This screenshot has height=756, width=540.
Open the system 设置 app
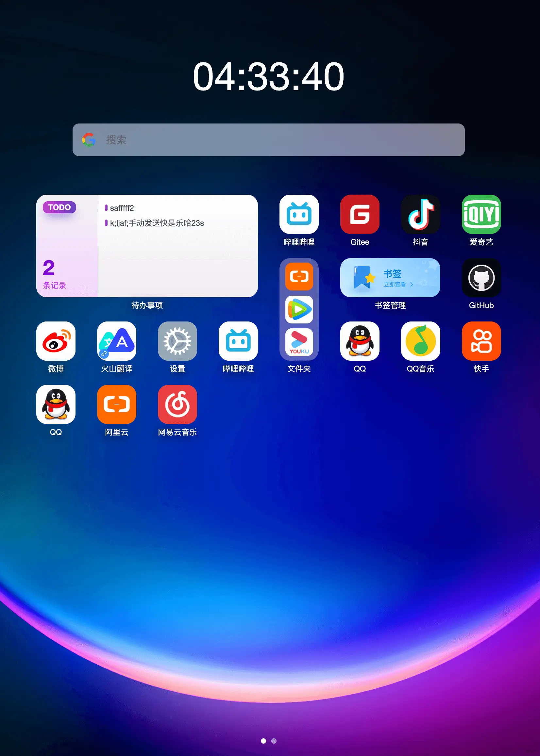[177, 341]
